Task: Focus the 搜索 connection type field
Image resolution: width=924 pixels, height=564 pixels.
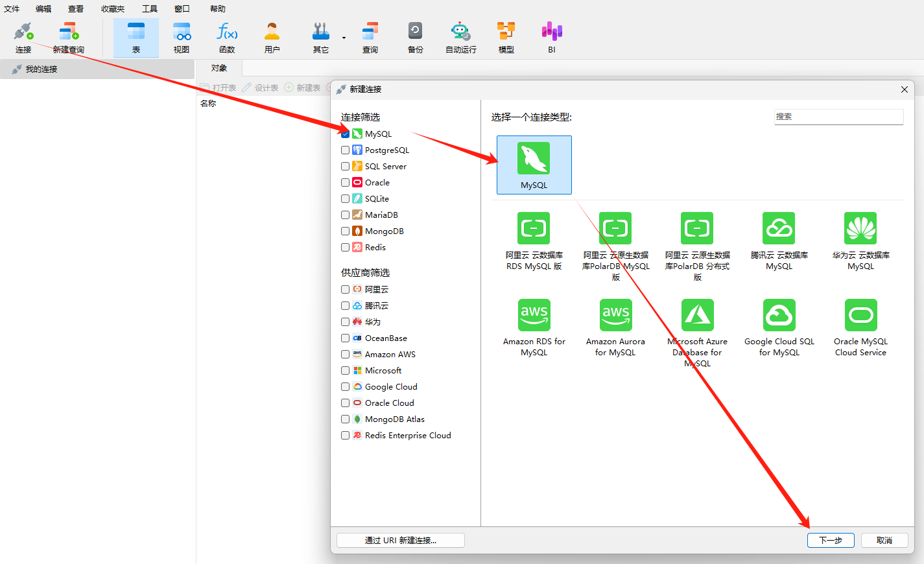Action: click(x=838, y=117)
